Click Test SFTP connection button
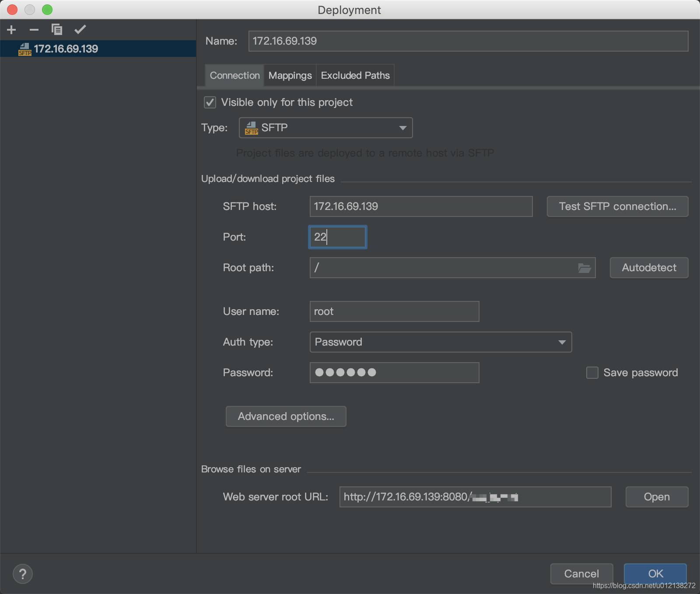 (617, 206)
